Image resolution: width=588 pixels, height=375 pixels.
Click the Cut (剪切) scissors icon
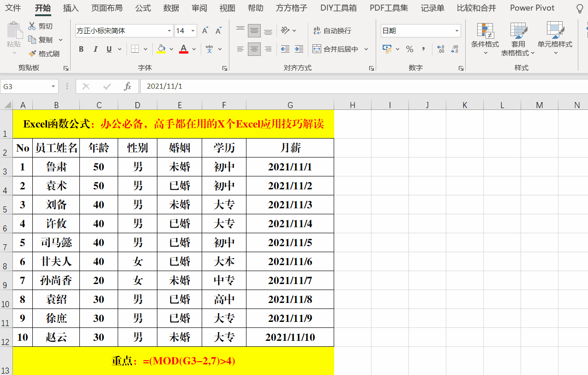[32, 26]
